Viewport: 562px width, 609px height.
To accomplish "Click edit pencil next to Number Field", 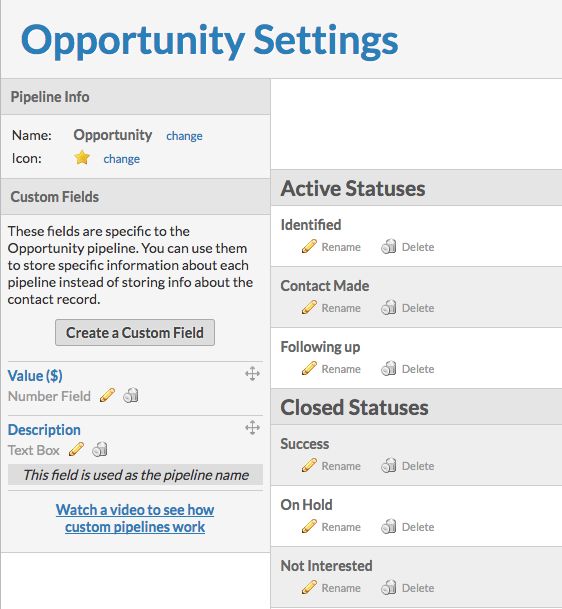I will coord(107,396).
